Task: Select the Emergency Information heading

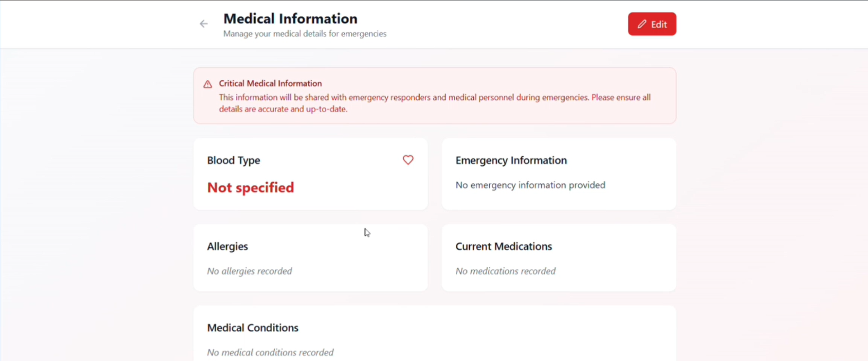Action: [511, 160]
